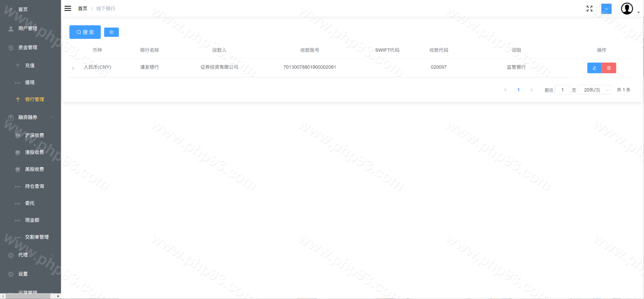Open 沪深收费 in the sidebar

tap(34, 135)
